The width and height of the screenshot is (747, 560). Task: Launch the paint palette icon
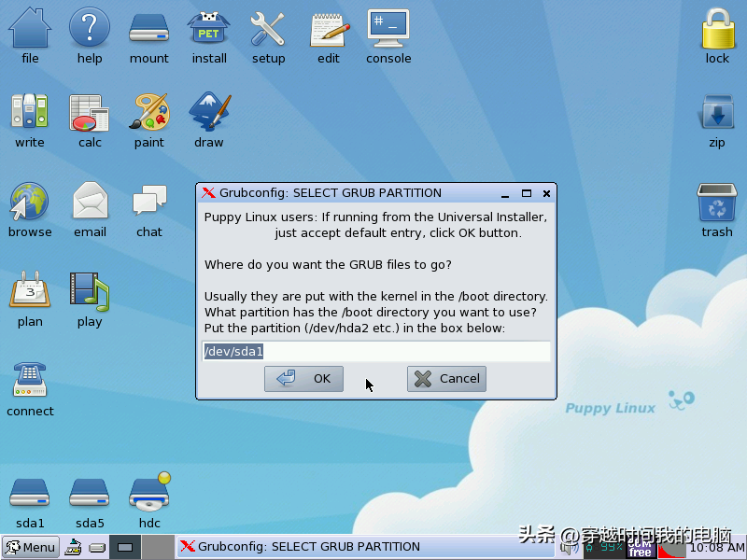tap(149, 111)
